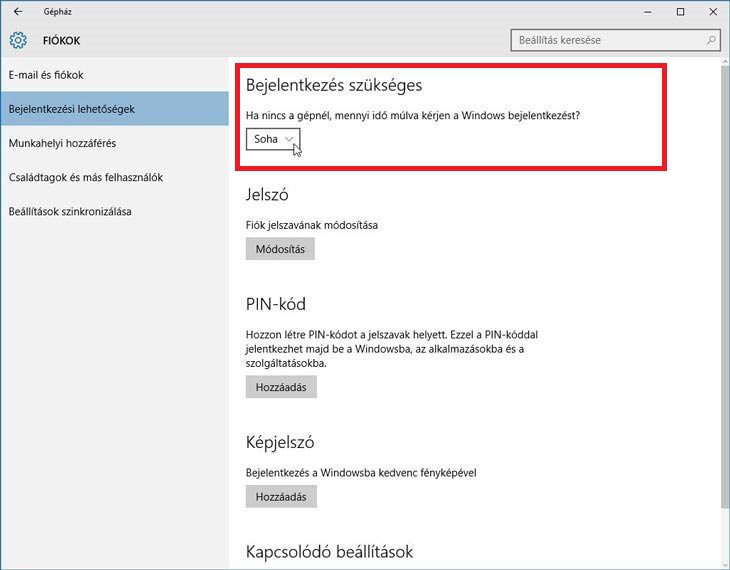
Task: Go to Munkahelyi hozzáférés page
Action: (x=62, y=143)
